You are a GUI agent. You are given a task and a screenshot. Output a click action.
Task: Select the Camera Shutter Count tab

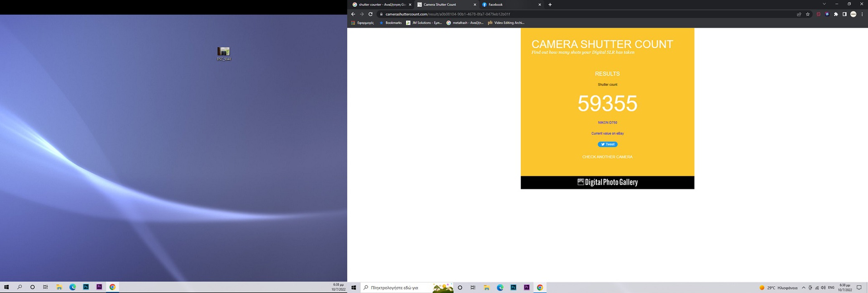click(x=447, y=5)
